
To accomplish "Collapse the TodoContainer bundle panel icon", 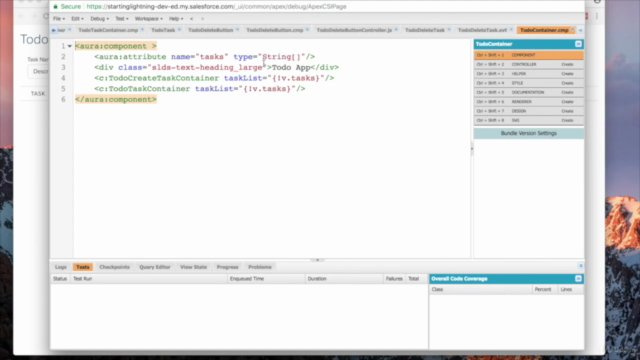I will pos(578,44).
